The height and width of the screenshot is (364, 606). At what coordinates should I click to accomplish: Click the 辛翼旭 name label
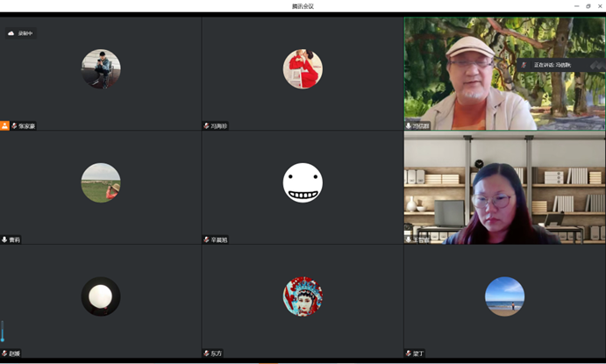pyautogui.click(x=218, y=240)
